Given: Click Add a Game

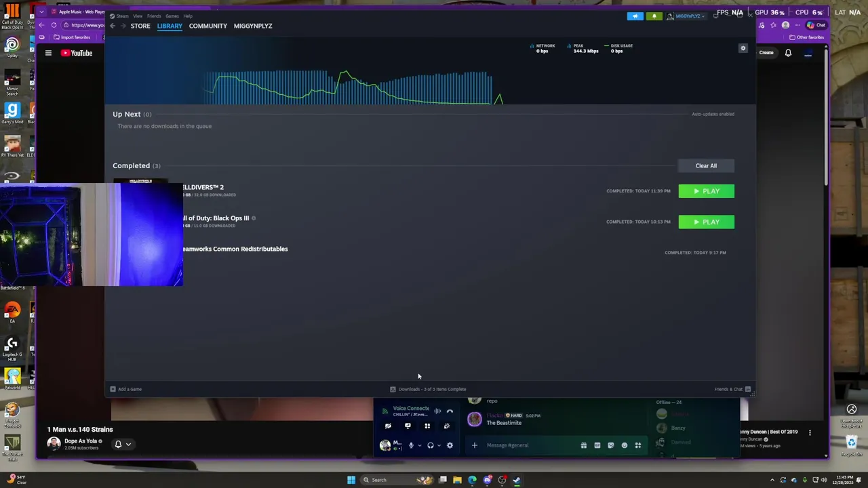Looking at the screenshot, I should point(126,389).
